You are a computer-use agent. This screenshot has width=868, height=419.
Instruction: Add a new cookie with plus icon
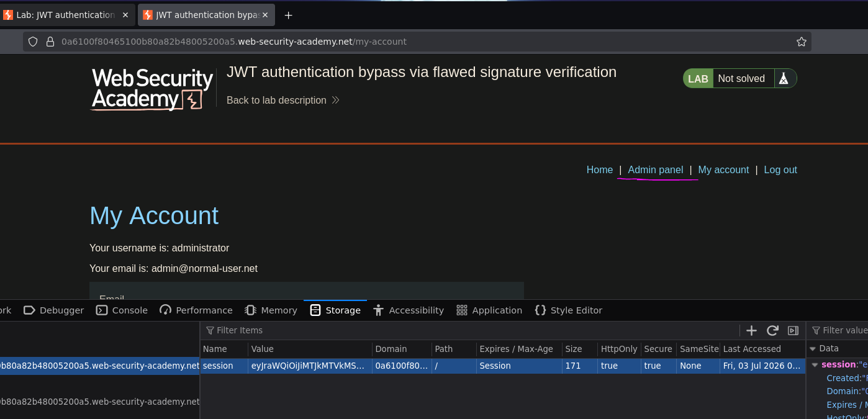click(x=751, y=330)
